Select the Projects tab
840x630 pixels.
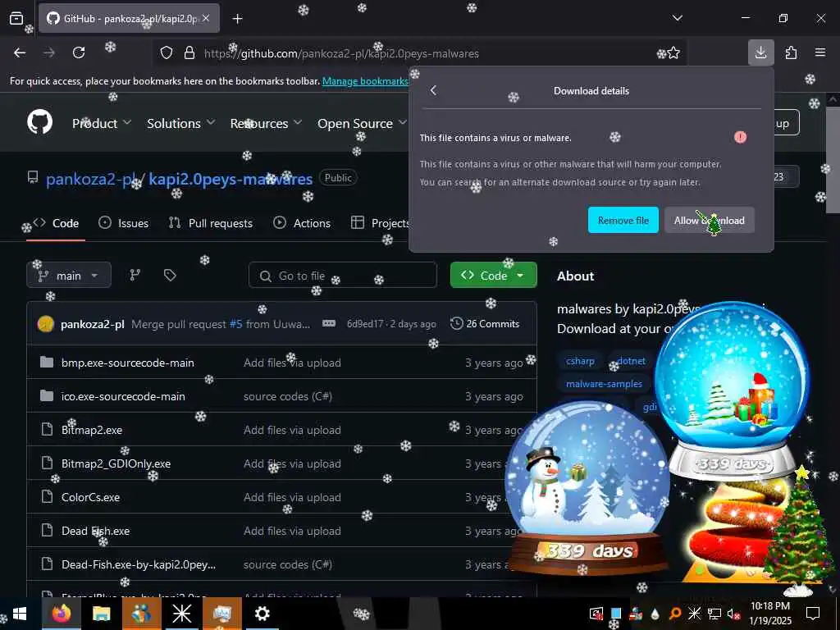click(x=381, y=223)
